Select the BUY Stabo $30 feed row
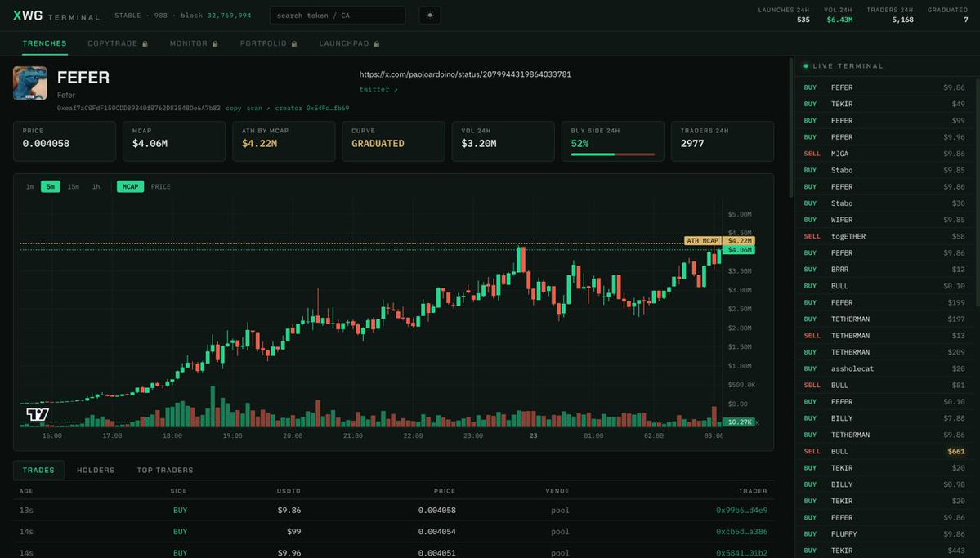This screenshot has width=980, height=558. (x=884, y=203)
